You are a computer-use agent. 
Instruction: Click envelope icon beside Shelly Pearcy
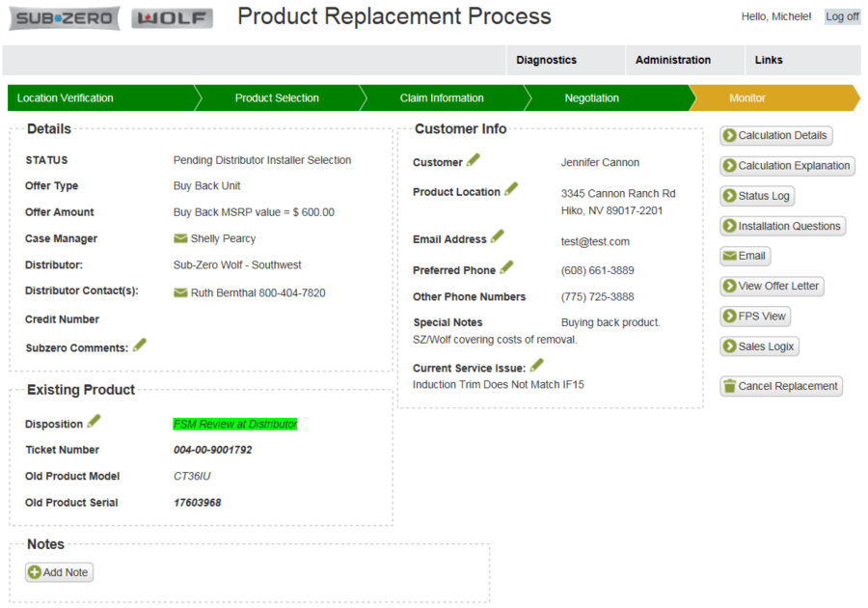click(180, 238)
